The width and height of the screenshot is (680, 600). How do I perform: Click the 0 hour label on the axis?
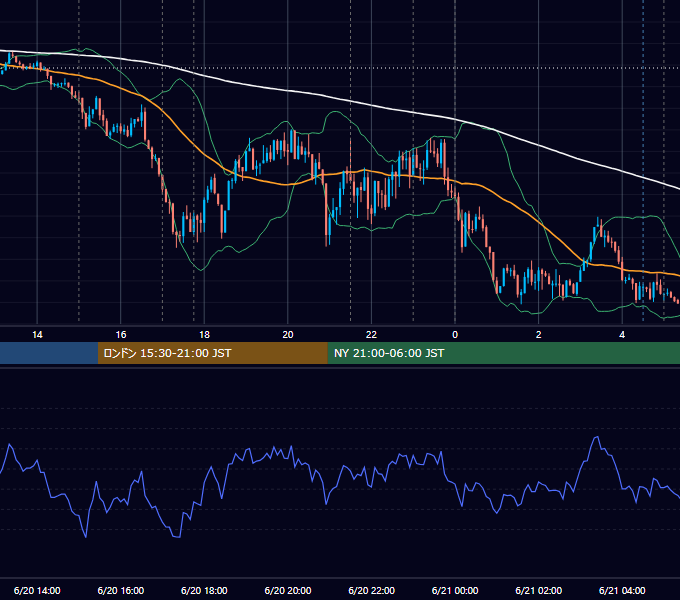pyautogui.click(x=455, y=335)
